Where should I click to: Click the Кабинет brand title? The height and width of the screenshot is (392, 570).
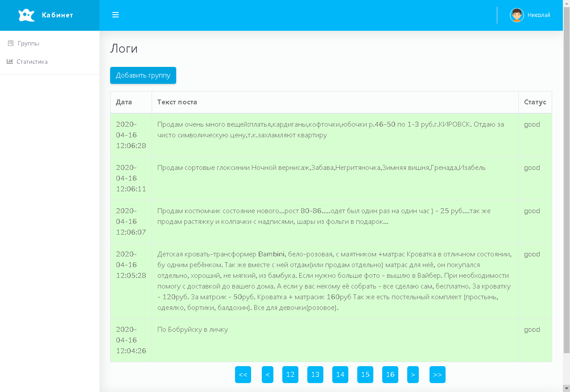pos(57,15)
